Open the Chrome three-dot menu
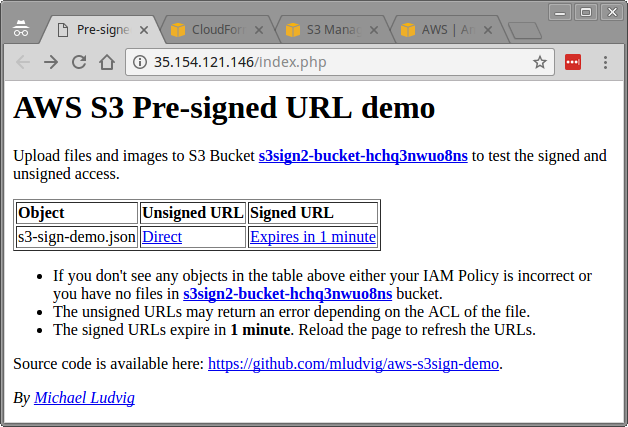This screenshot has height=427, width=628. 605,62
